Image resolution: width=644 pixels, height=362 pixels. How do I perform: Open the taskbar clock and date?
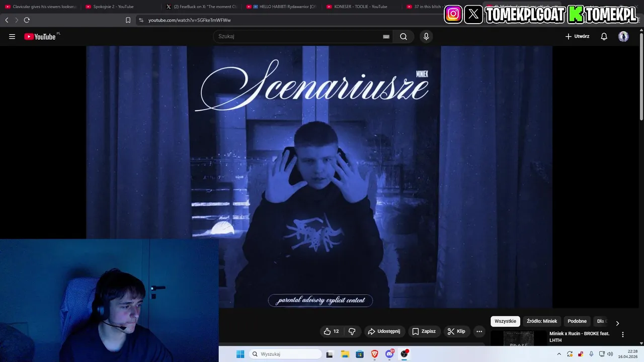click(x=628, y=354)
